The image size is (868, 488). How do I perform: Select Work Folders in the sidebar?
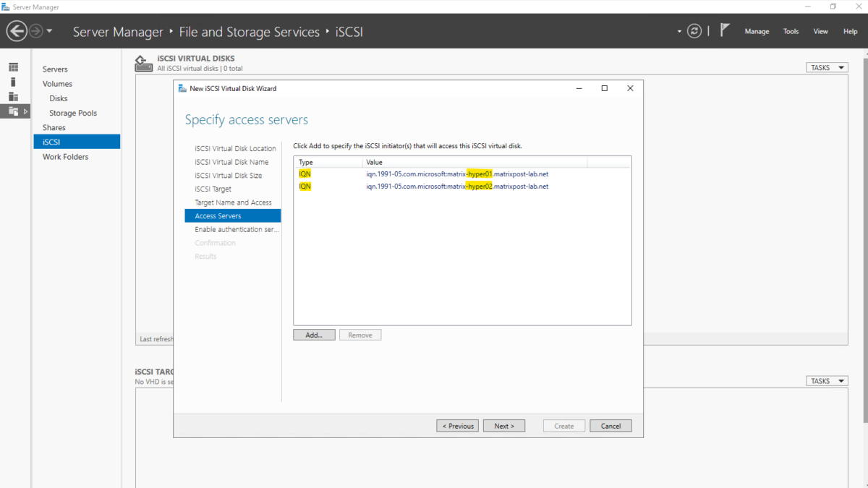tap(65, 156)
